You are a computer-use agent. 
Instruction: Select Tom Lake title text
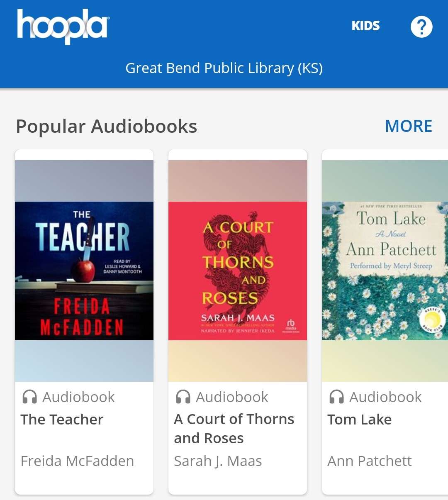(x=359, y=420)
